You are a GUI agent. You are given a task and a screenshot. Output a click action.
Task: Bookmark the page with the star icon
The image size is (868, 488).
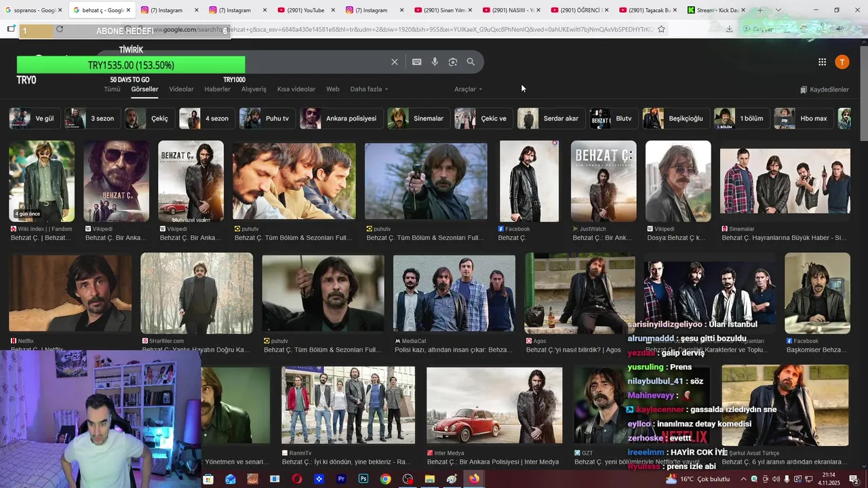click(x=661, y=29)
